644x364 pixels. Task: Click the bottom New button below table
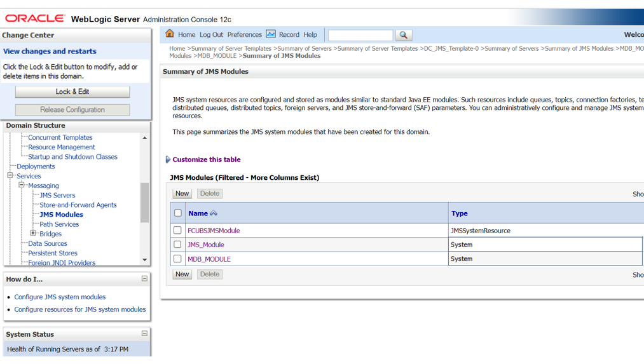click(182, 274)
